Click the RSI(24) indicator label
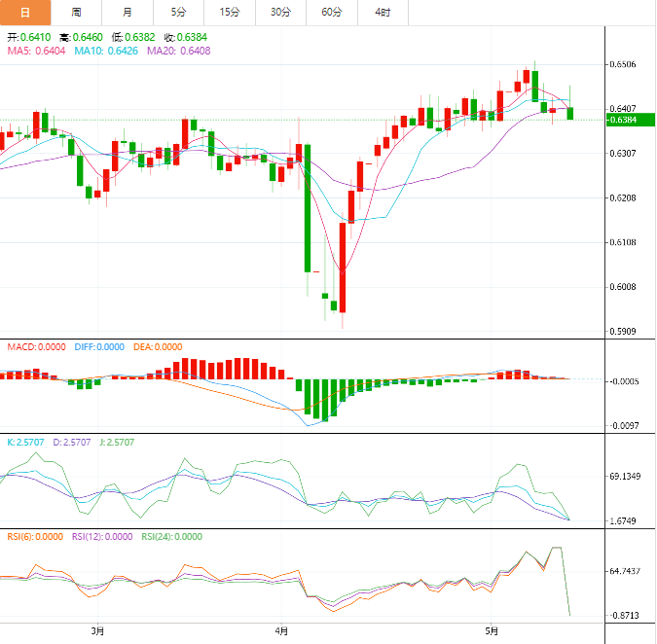Viewport: 657px width, 644px height. tap(171, 537)
